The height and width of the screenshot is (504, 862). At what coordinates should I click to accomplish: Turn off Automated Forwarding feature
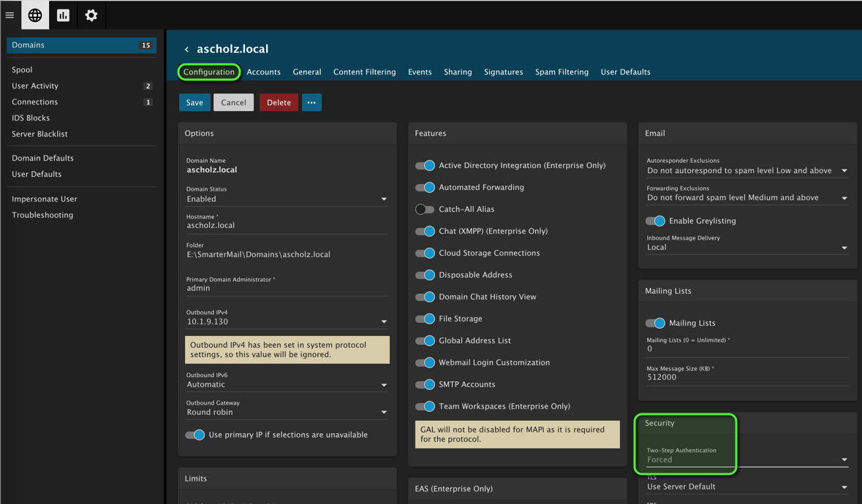pyautogui.click(x=425, y=188)
